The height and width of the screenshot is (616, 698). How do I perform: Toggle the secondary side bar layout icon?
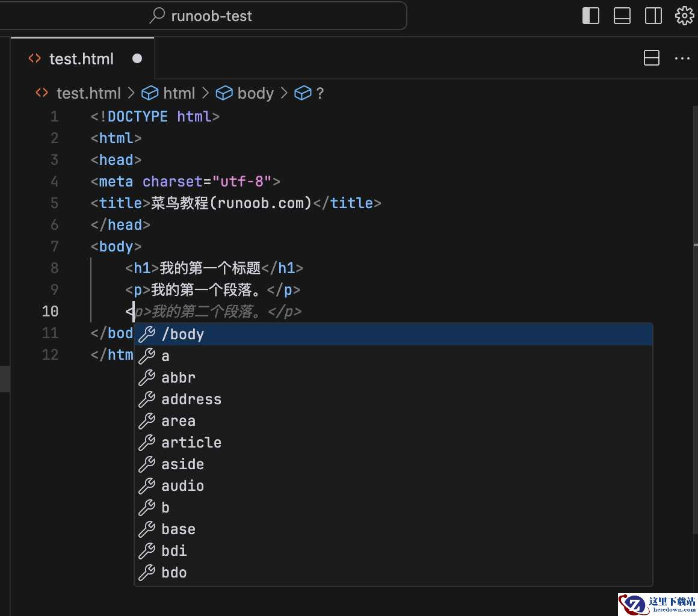point(653,16)
